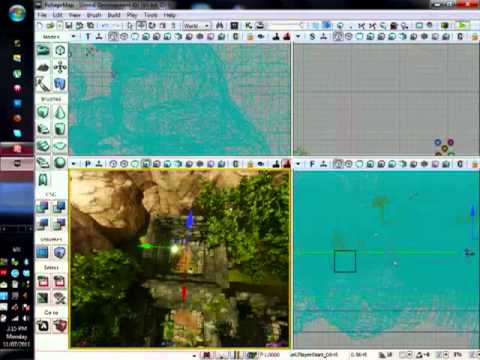Toggle realtime in front viewport

click(x=324, y=164)
